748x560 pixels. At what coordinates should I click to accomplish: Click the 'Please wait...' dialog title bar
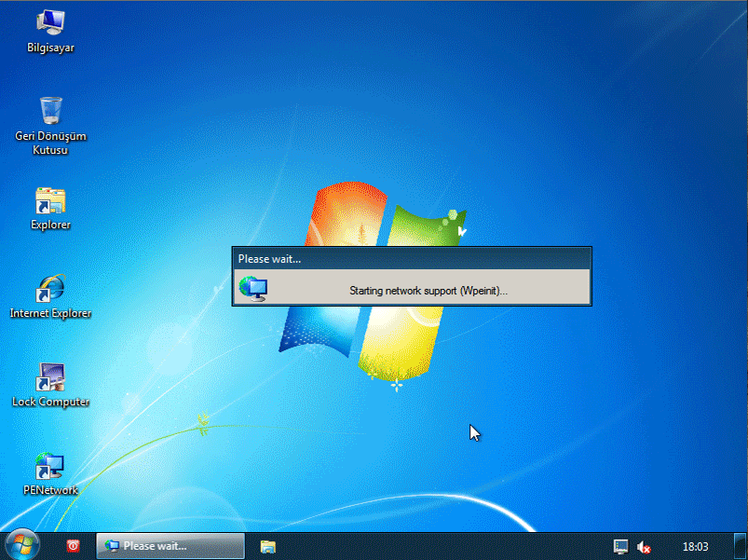(x=411, y=259)
